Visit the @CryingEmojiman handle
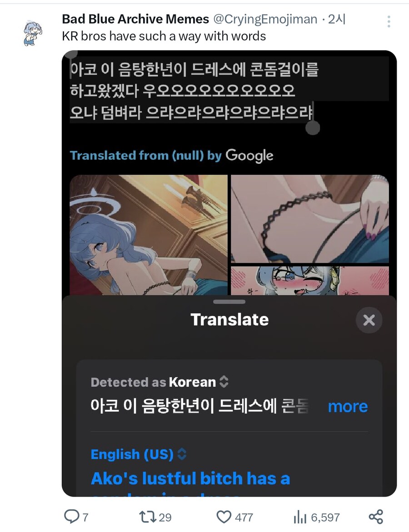The width and height of the screenshot is (409, 532). 265,20
